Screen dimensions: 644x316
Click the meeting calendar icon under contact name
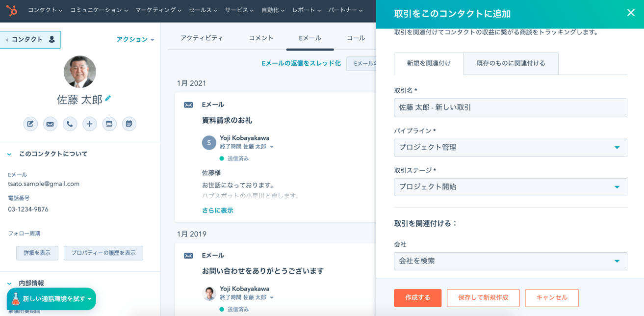[129, 124]
